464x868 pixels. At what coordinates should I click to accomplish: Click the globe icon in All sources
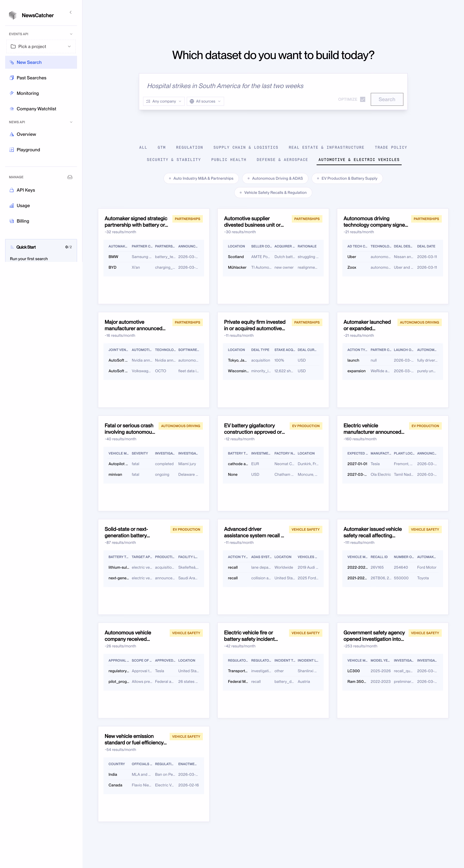click(192, 101)
